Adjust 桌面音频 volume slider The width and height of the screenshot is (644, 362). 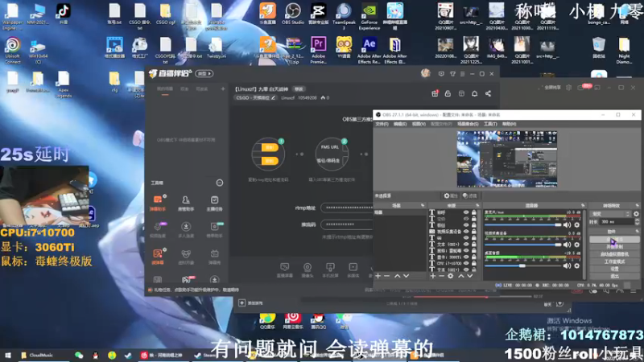click(x=522, y=265)
